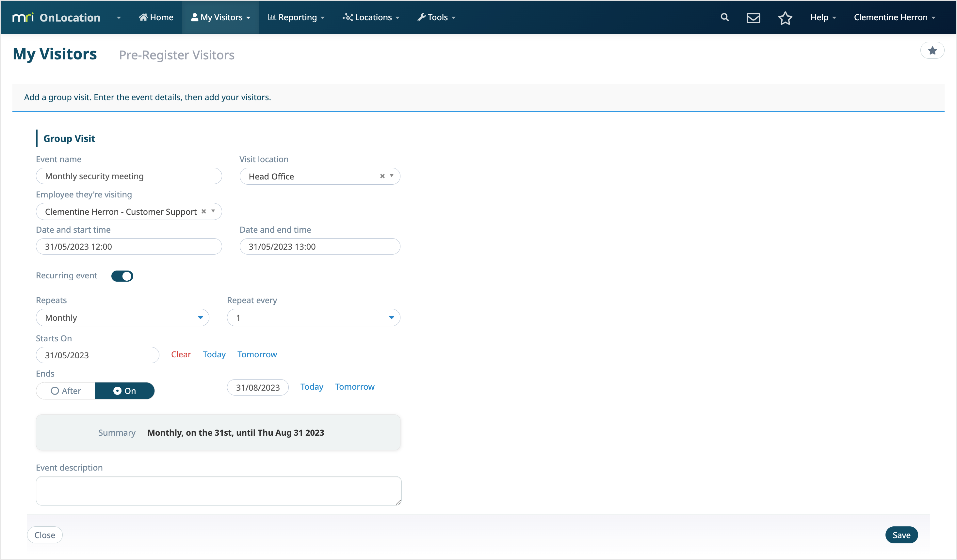The width and height of the screenshot is (957, 560).
Task: Clear the Head Office visit location
Action: [382, 176]
